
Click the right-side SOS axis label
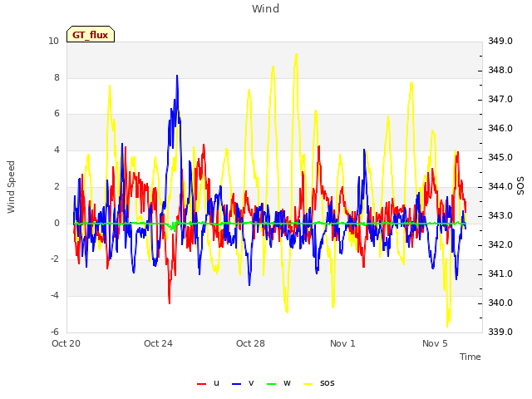[520, 186]
